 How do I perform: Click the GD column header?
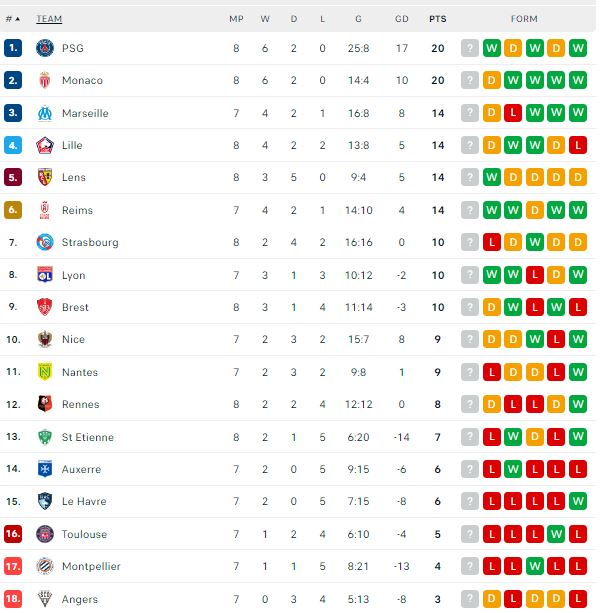pyautogui.click(x=401, y=19)
